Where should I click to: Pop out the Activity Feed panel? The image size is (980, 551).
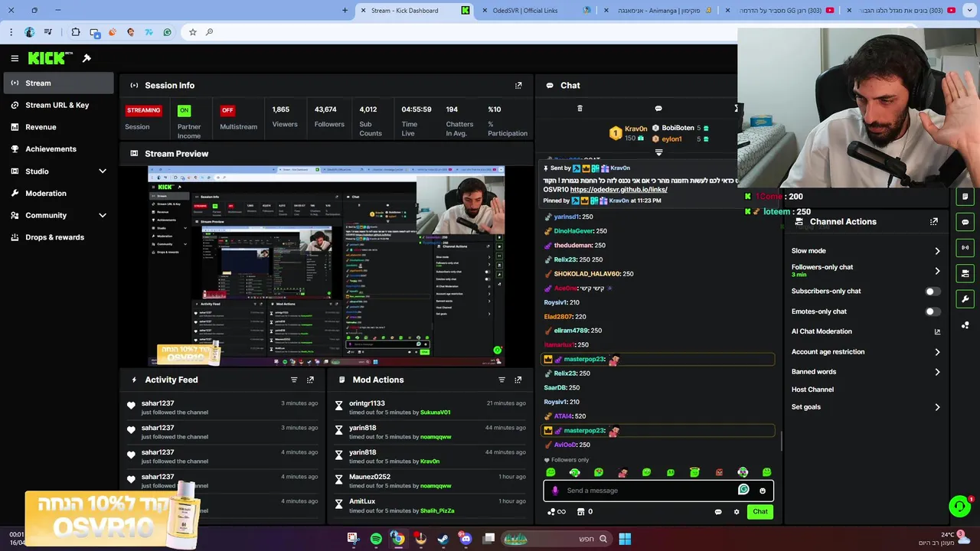tap(310, 380)
